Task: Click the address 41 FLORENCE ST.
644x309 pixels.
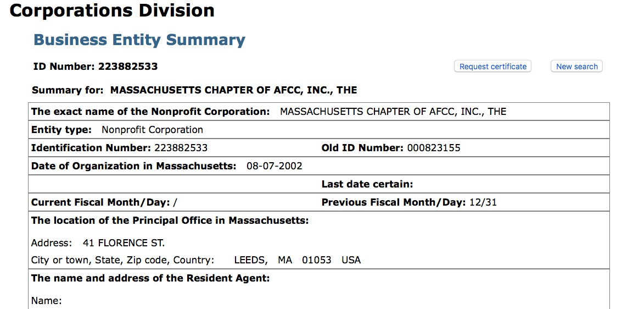Action: (124, 243)
